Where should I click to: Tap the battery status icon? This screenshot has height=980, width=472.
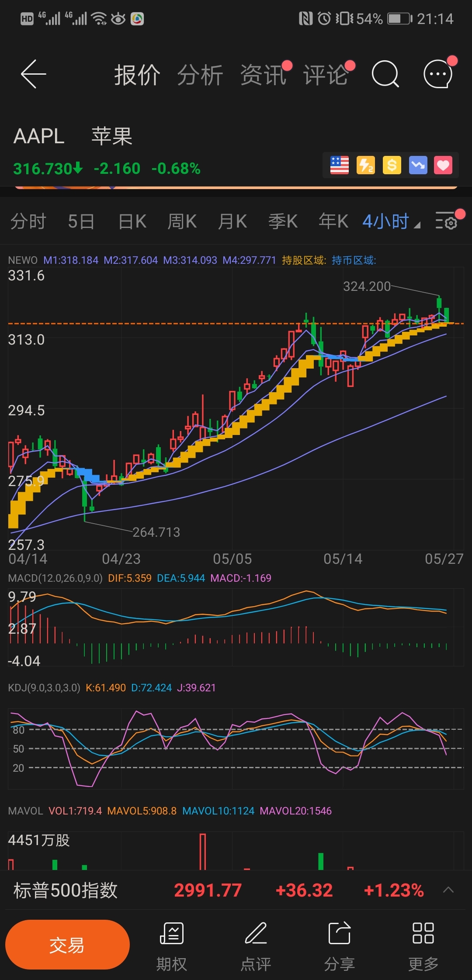pyautogui.click(x=399, y=19)
